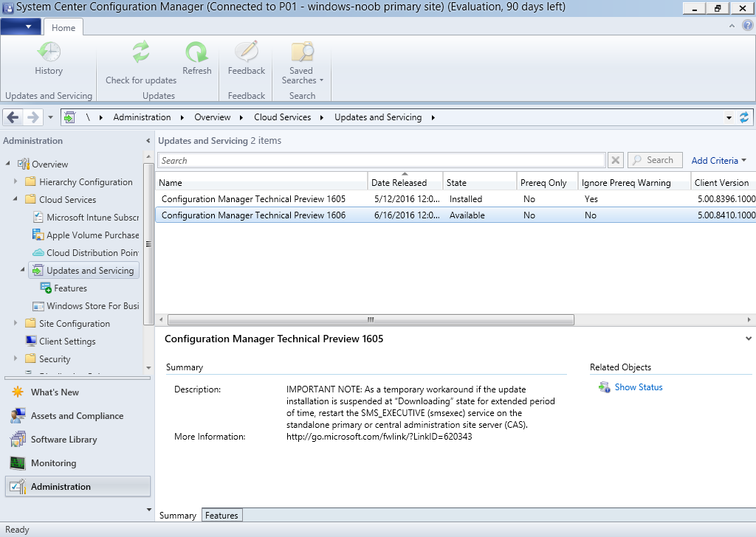Navigate forward with the forward arrow
This screenshot has width=756, height=537.
coord(32,117)
